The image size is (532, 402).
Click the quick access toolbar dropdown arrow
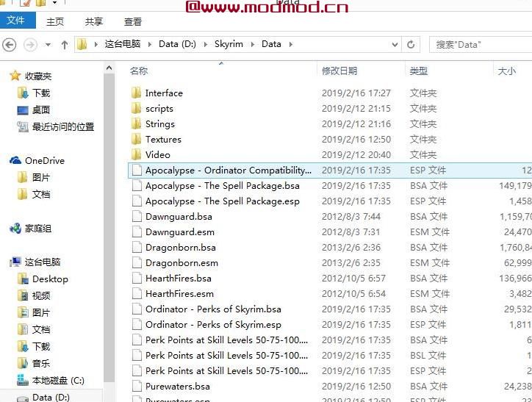[54, 3]
